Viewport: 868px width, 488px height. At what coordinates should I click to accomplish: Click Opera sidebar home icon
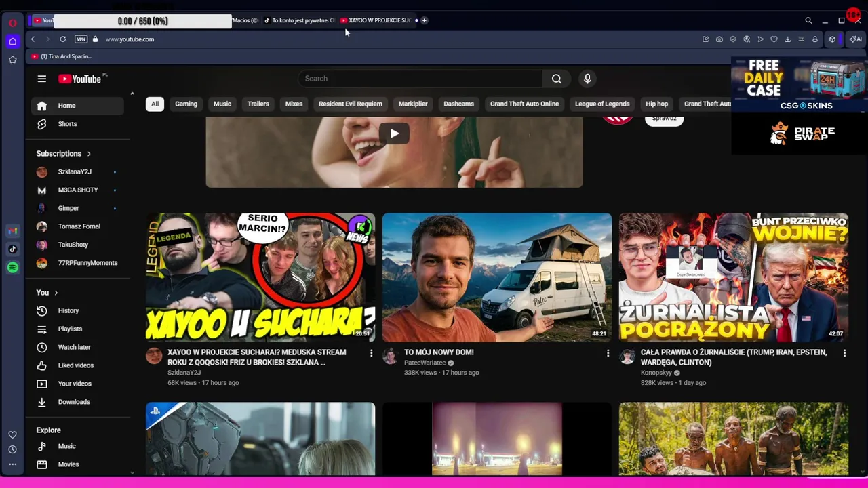(12, 41)
